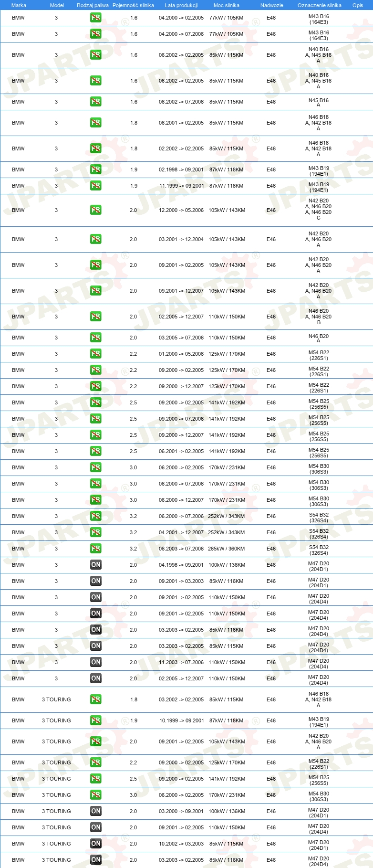This screenshot has width=373, height=868.
Task: Click the Lata produkcji column header
Action: [x=181, y=5]
